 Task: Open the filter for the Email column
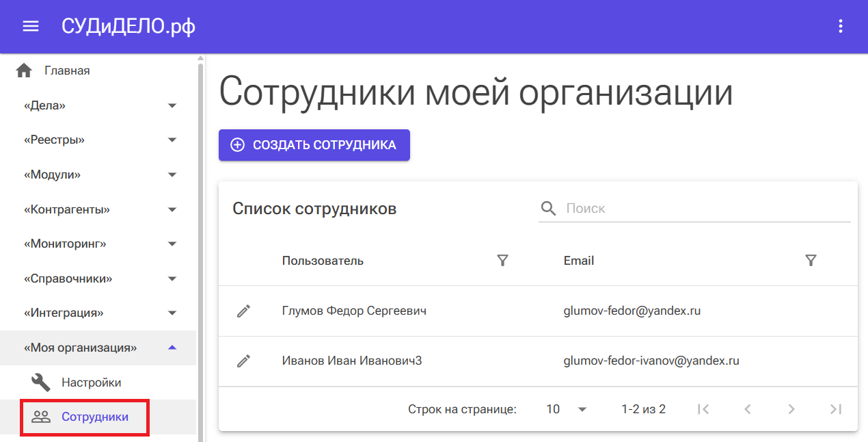[x=811, y=260]
